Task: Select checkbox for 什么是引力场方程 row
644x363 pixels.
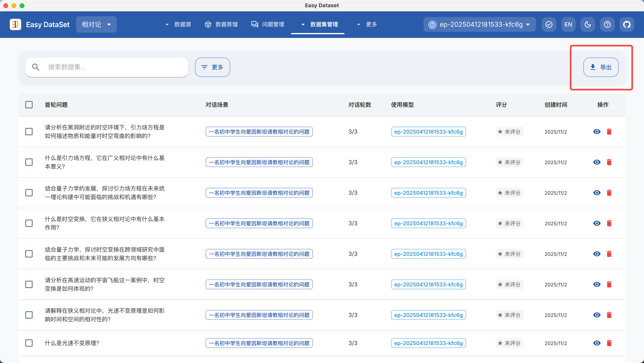Action: pyautogui.click(x=29, y=162)
